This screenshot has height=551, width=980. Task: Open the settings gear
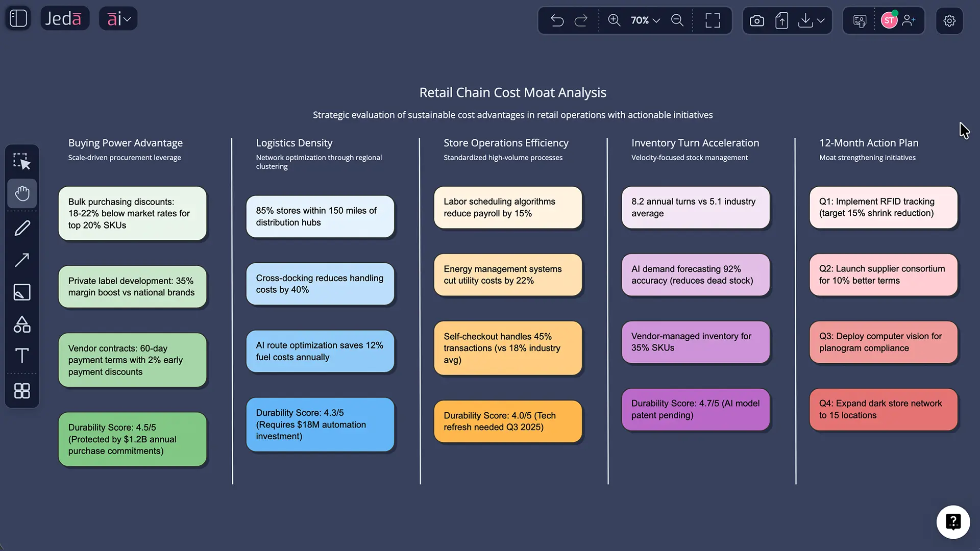click(949, 20)
